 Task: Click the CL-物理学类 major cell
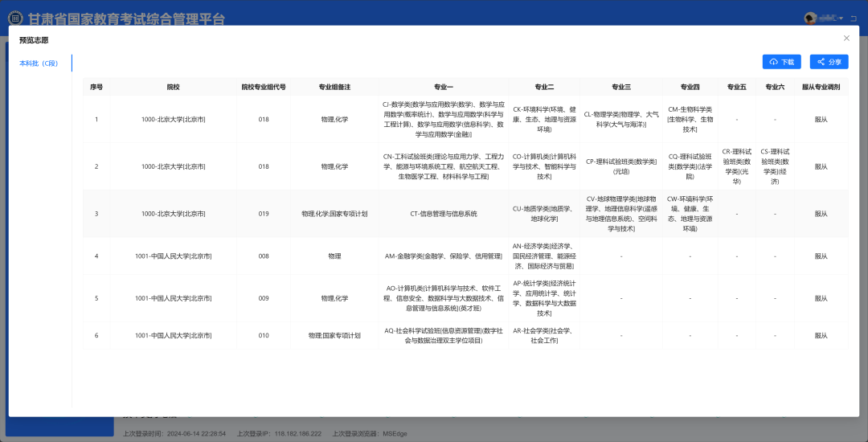click(621, 119)
